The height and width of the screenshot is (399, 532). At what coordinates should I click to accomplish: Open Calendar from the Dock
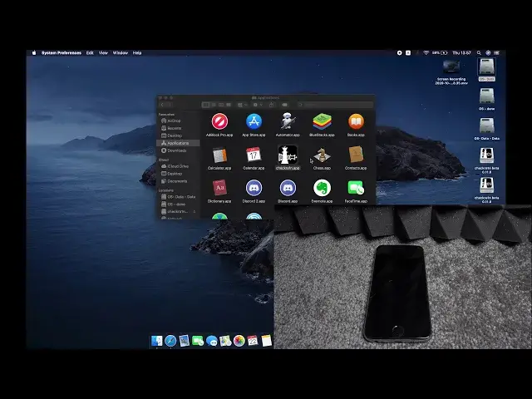[253, 341]
